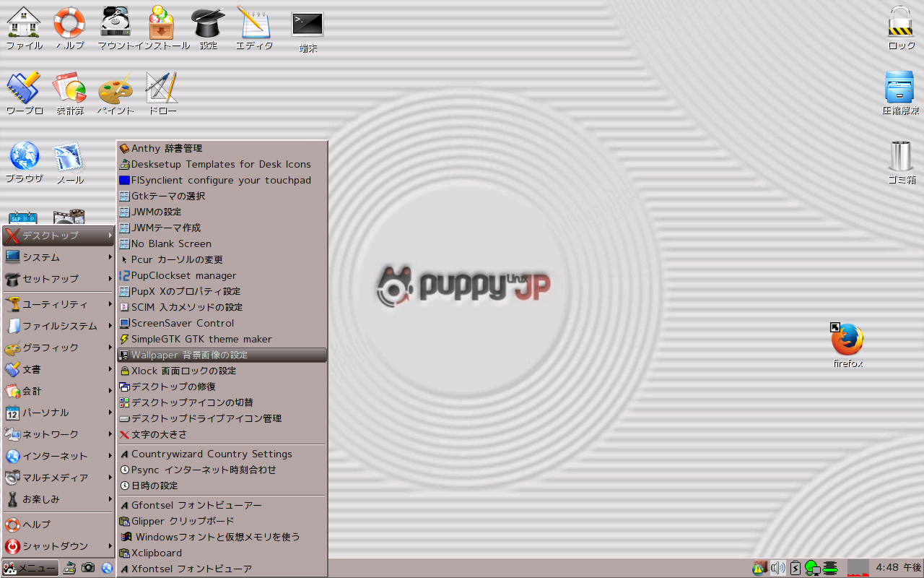
Task: Click the tray icon just left of the speaker
Action: (x=759, y=568)
